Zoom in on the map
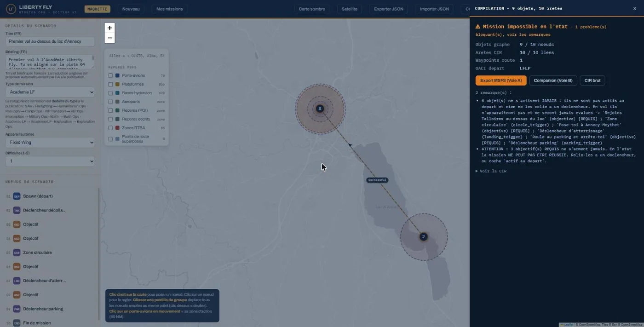This screenshot has width=644, height=327. [x=109, y=28]
